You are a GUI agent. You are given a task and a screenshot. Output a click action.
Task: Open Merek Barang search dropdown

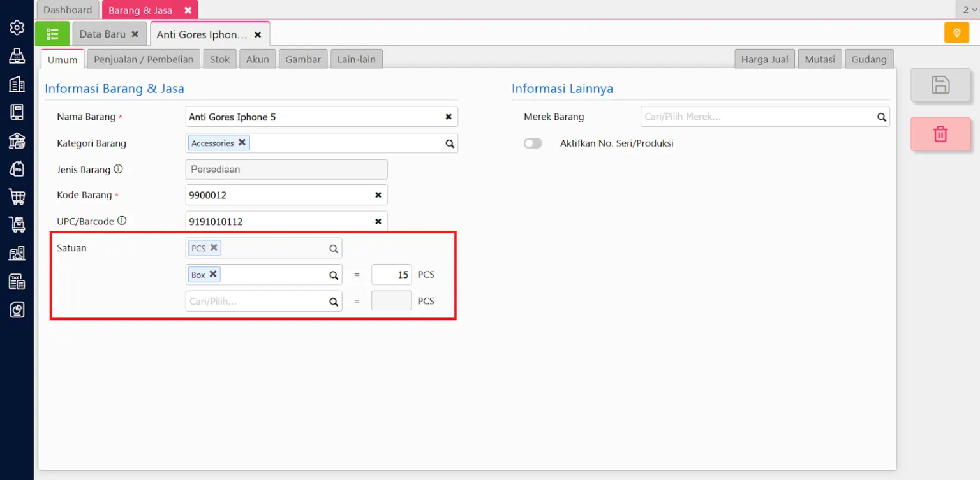coord(882,117)
